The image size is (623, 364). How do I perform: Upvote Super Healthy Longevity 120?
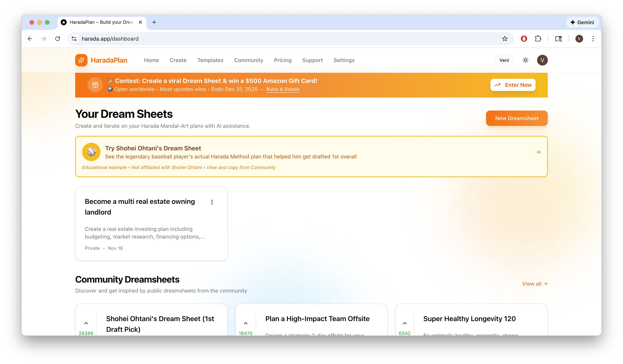[405, 323]
